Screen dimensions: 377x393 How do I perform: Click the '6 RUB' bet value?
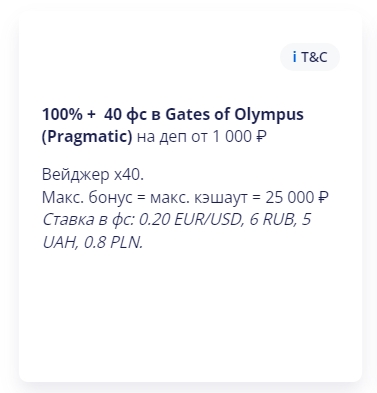[273, 219]
